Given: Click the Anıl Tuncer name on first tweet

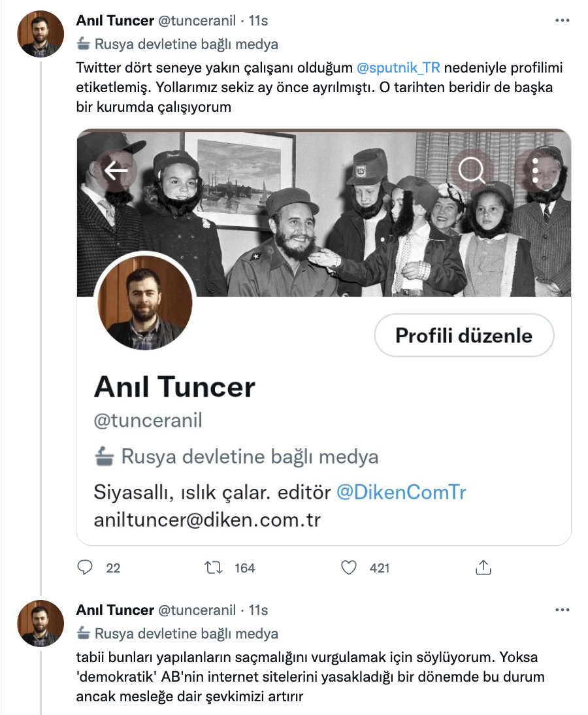Looking at the screenshot, I should pos(115,21).
